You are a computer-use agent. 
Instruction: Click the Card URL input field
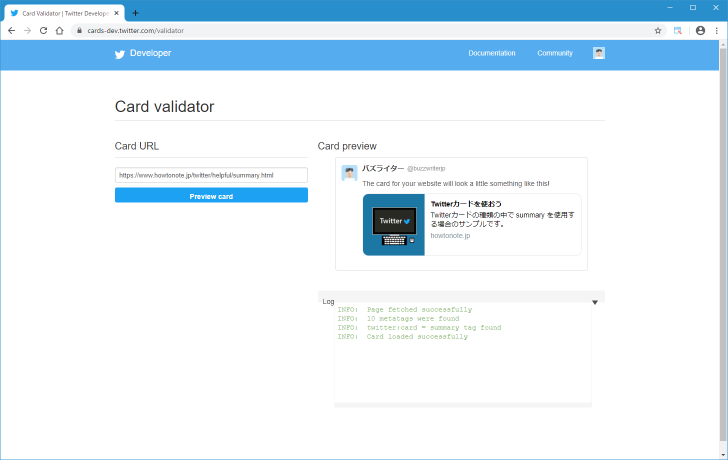[211, 175]
